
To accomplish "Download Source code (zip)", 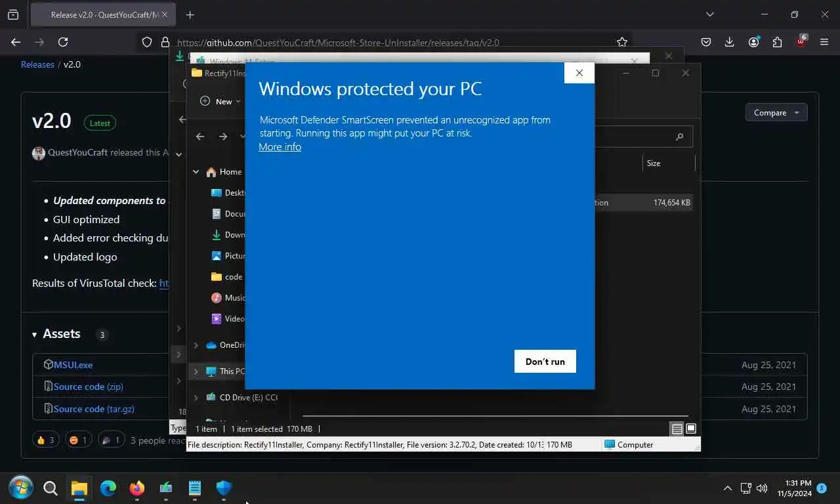I will (88, 387).
